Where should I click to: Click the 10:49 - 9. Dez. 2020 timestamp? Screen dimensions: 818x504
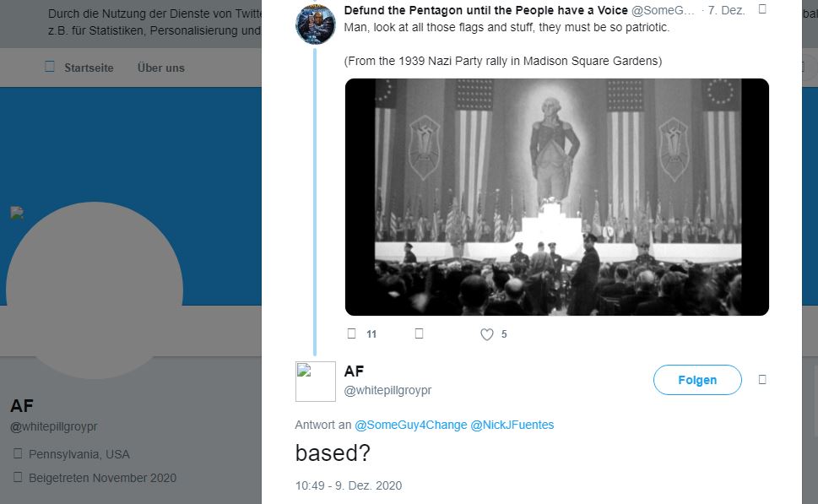(349, 485)
